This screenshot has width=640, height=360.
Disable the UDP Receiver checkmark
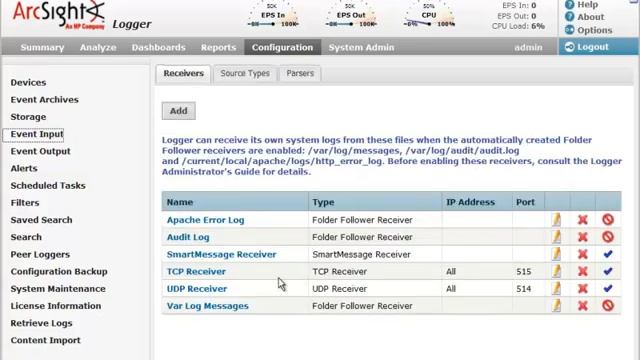click(x=608, y=288)
